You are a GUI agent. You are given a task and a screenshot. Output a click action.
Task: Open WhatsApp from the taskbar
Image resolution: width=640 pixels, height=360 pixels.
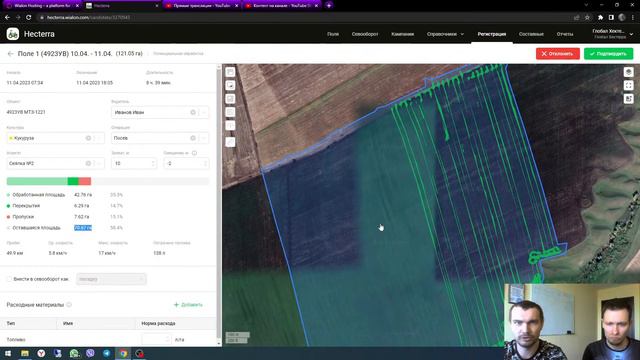[74, 353]
